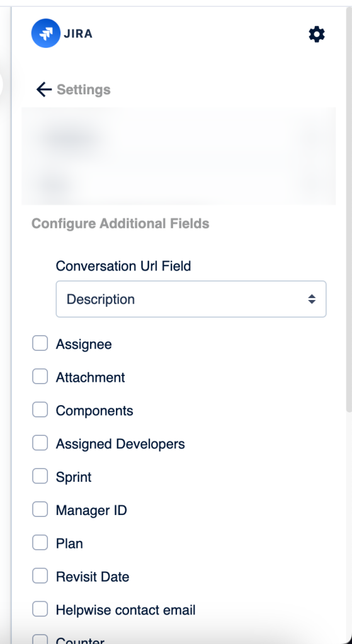Viewport: 352px width, 644px height.
Task: Toggle the Sprint checkbox
Action: [40, 477]
